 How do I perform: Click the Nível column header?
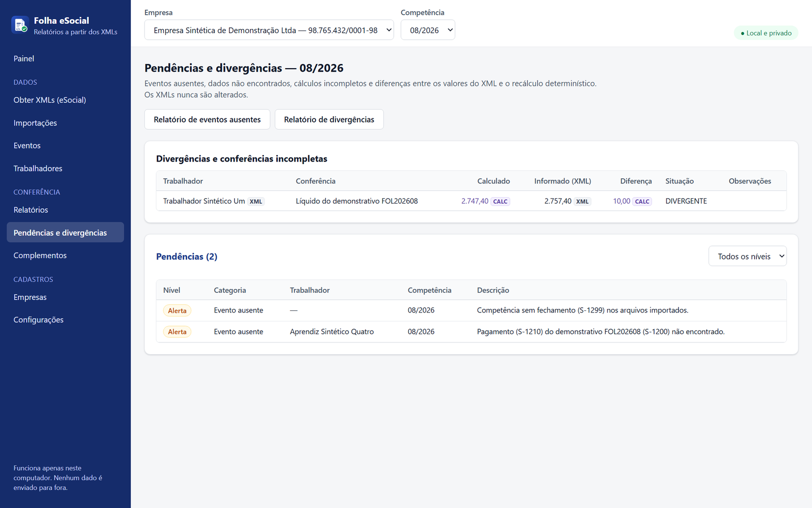[172, 291]
